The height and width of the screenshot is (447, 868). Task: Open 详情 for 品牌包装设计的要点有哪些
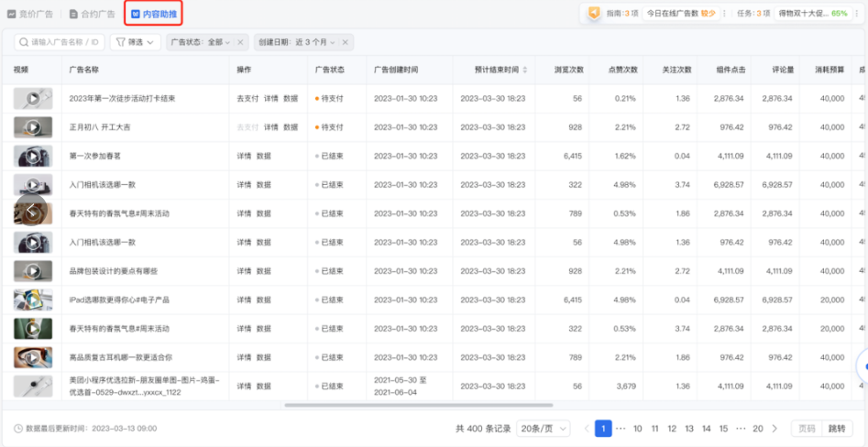click(244, 271)
